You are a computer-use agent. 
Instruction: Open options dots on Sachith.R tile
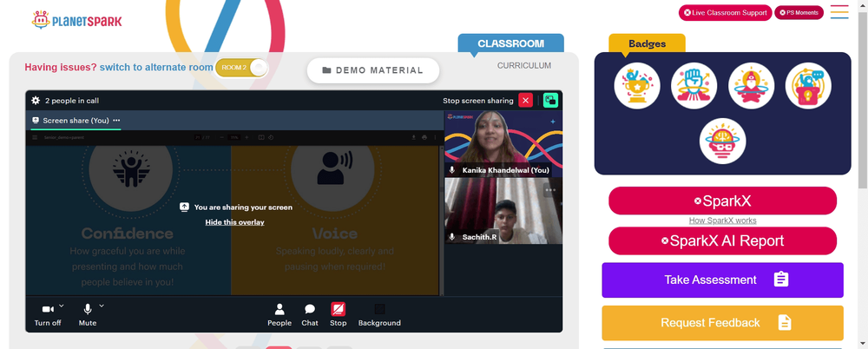tap(549, 190)
